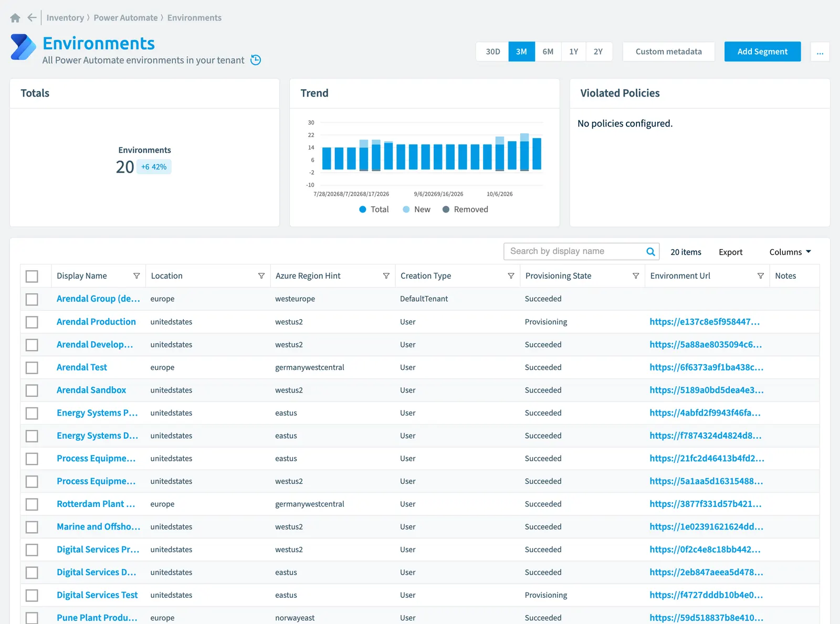
Task: Check the select-all header checkbox
Action: [x=32, y=277]
